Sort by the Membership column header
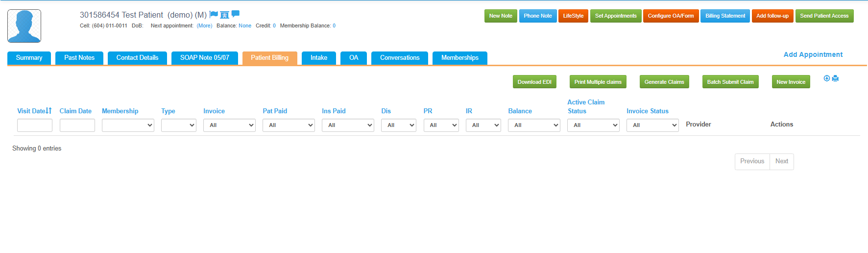Screen dimensions: 868x253 click(120, 111)
